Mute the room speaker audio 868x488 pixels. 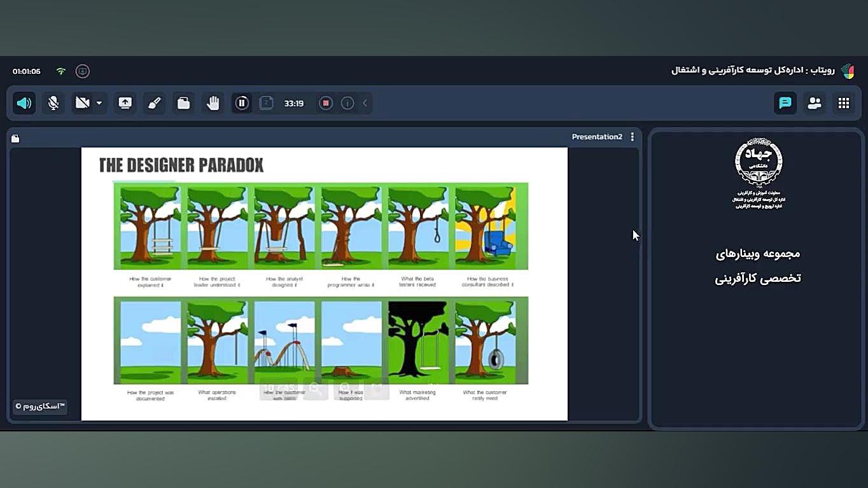click(x=24, y=103)
